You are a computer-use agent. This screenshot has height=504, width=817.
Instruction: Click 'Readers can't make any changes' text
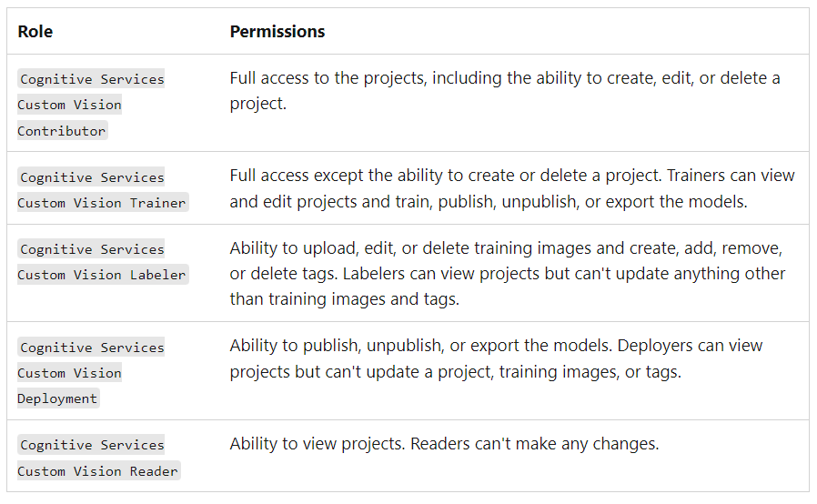point(535,444)
